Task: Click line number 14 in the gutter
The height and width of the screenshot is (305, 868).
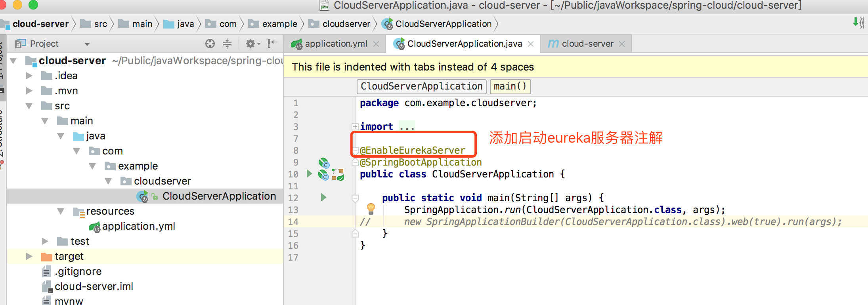Action: [x=293, y=222]
